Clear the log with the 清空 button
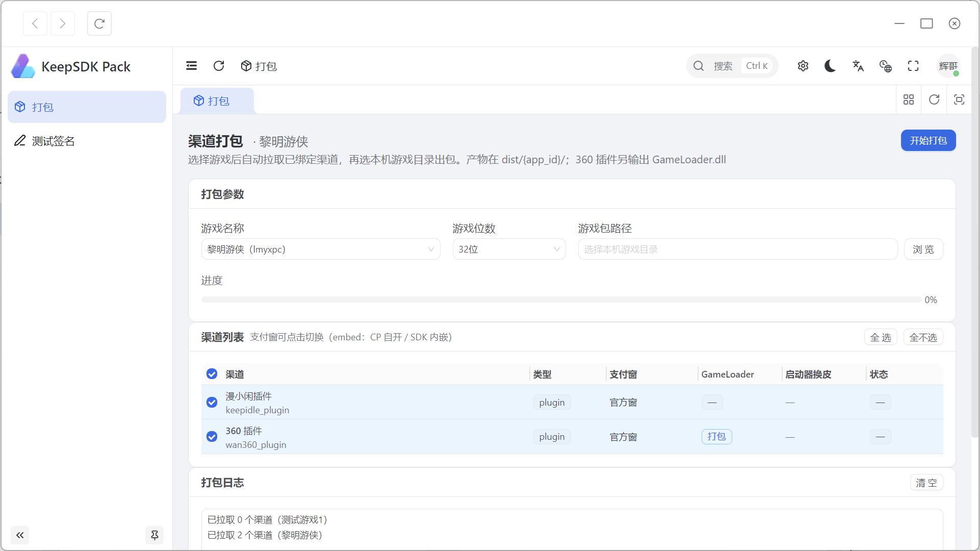 tap(926, 483)
